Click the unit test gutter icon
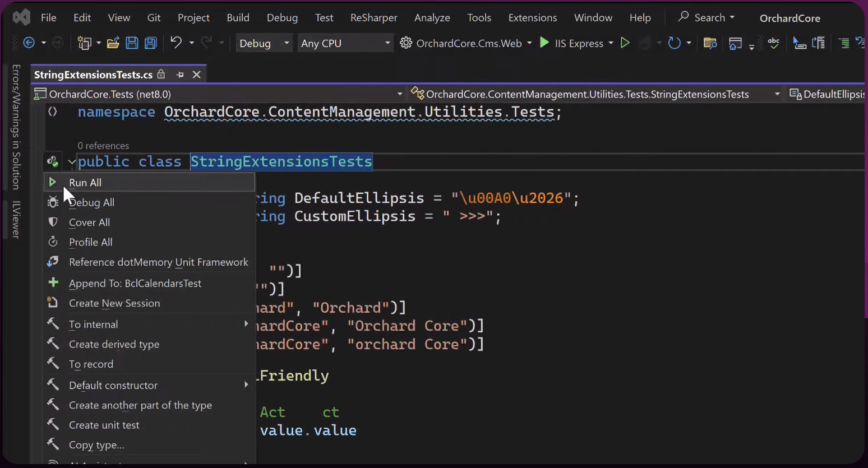This screenshot has width=868, height=468. 53,162
